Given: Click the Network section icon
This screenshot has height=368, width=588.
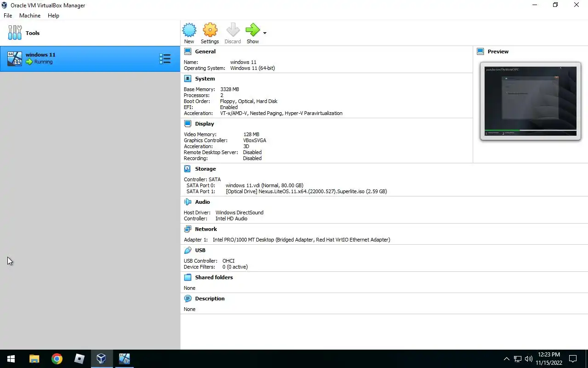Looking at the screenshot, I should (187, 229).
